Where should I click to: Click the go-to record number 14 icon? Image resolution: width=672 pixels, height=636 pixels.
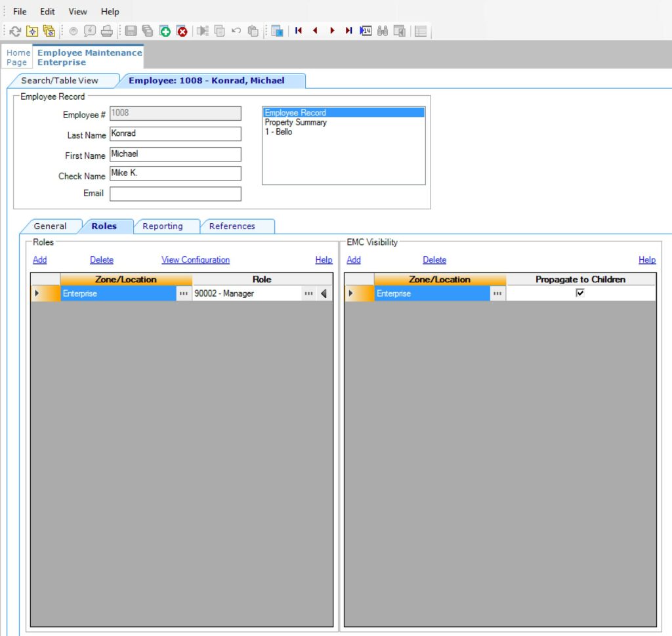pyautogui.click(x=366, y=30)
